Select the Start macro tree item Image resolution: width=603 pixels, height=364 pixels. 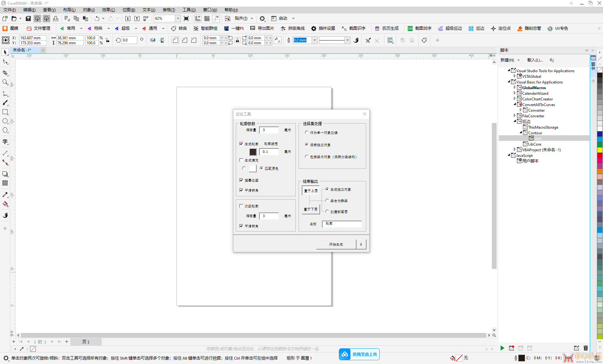click(x=538, y=138)
